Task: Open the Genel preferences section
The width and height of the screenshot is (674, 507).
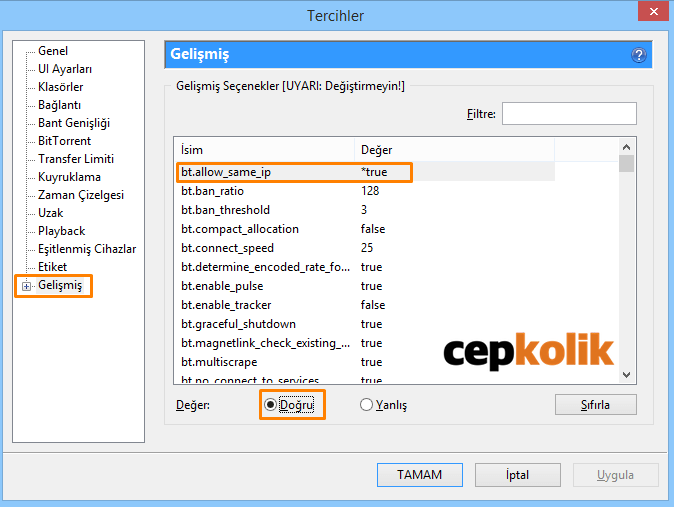Action: pos(53,51)
